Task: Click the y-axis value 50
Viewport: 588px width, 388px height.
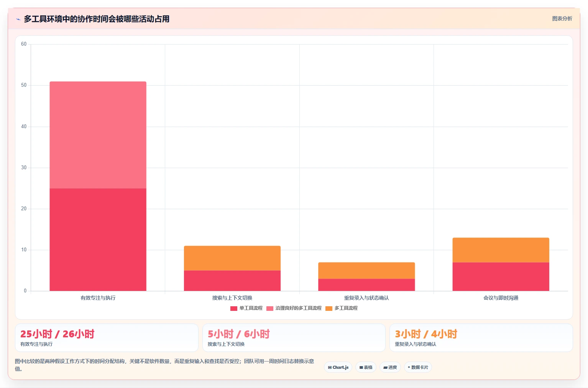Action: (24, 85)
